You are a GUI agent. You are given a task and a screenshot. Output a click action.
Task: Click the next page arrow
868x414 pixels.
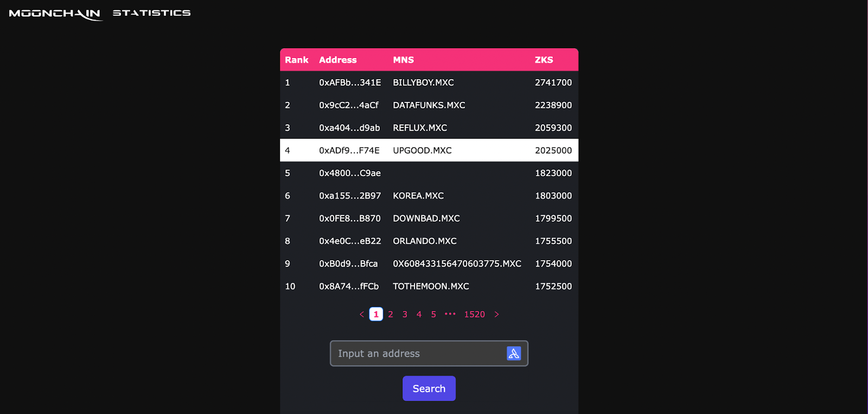(496, 314)
